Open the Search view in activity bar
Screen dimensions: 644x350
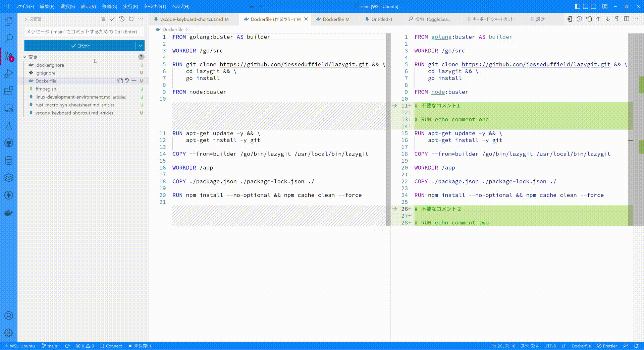pos(9,38)
